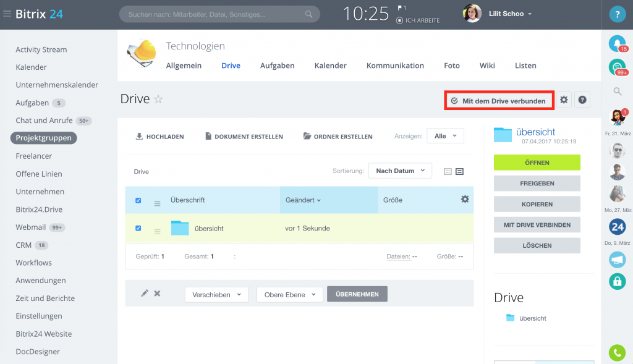Switch to the Kommunikation tab
This screenshot has width=633, height=364.
click(x=395, y=66)
